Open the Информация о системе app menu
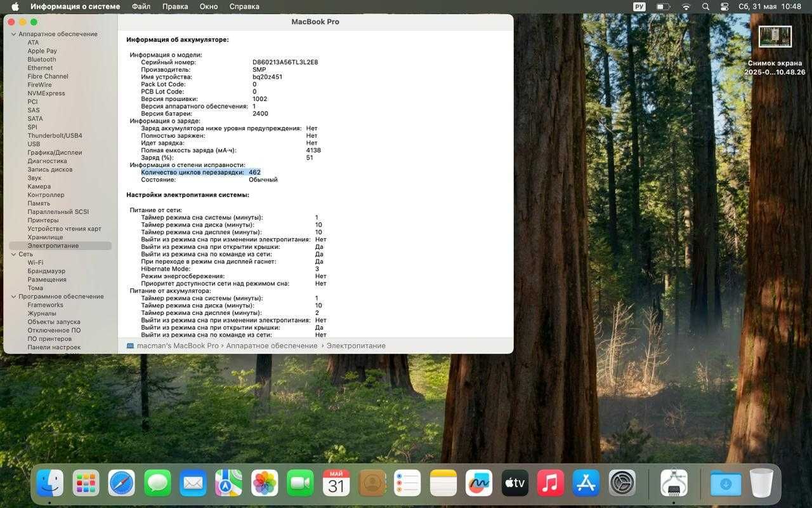Screen dimensions: 812x508 tap(75, 6)
